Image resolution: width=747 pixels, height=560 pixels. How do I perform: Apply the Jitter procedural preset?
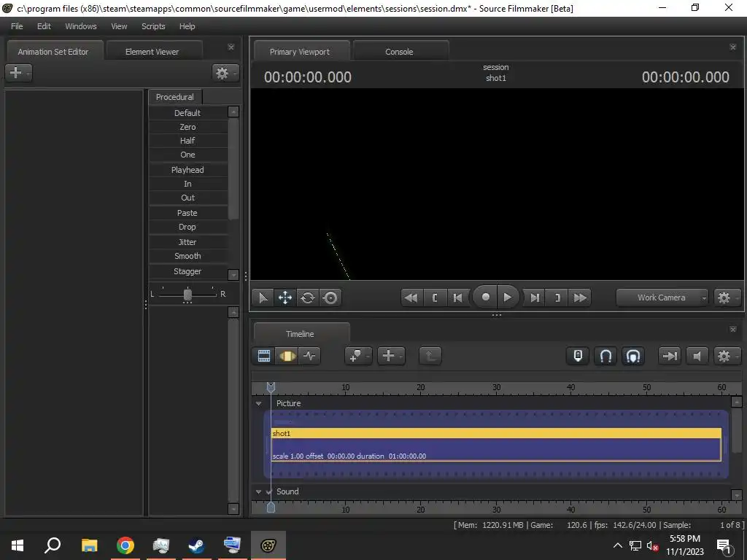[187, 242]
